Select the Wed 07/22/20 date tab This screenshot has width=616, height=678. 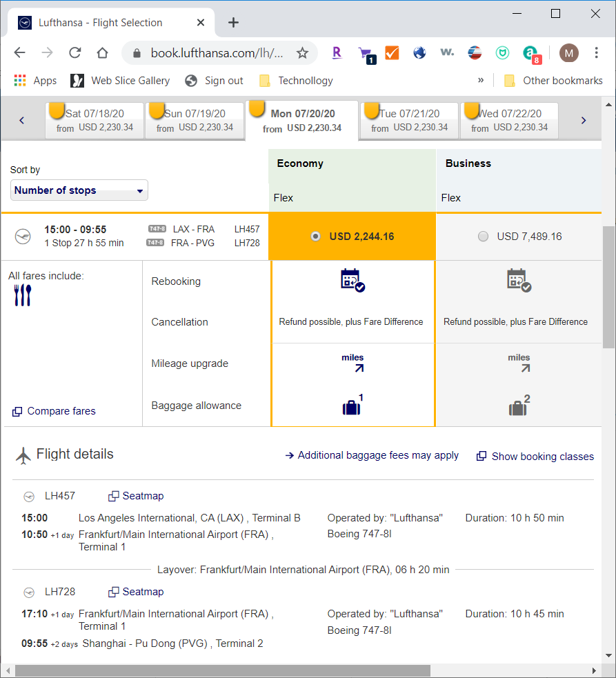(509, 120)
